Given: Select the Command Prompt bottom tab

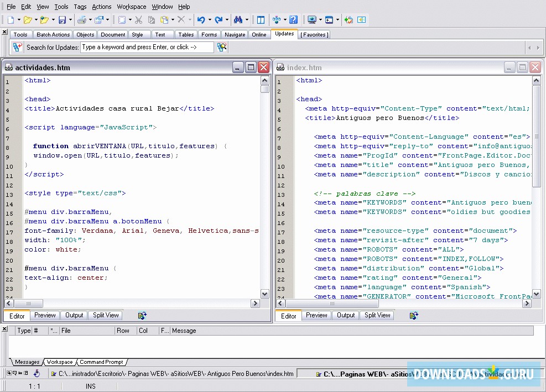Looking at the screenshot, I should (x=101, y=362).
